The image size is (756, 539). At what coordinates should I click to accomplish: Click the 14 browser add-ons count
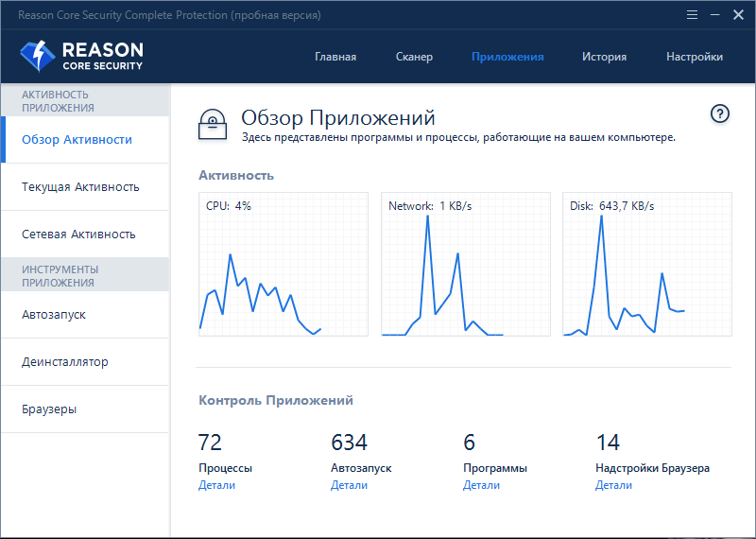[x=608, y=442]
